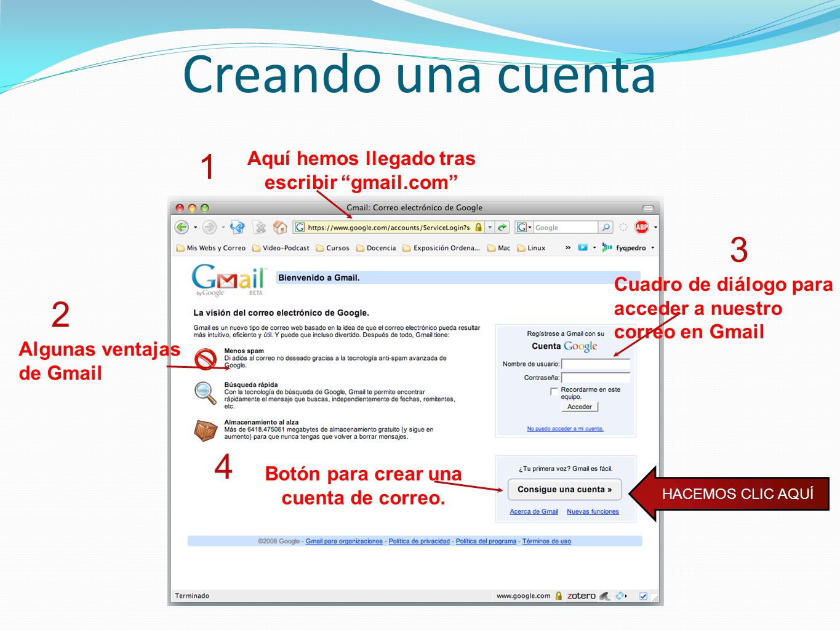This screenshot has width=840, height=630.
Task: Open the address bar URL history dropdown
Action: (x=490, y=228)
